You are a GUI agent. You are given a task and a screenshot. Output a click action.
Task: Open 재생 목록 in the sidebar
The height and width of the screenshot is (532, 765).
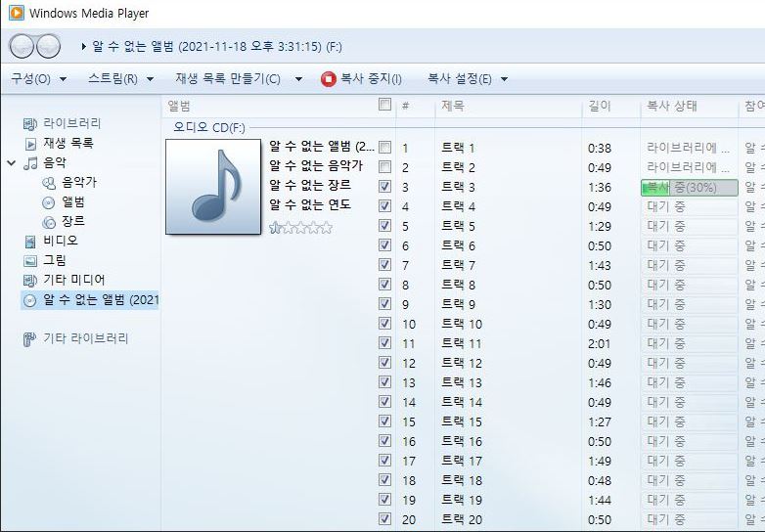coord(67,144)
